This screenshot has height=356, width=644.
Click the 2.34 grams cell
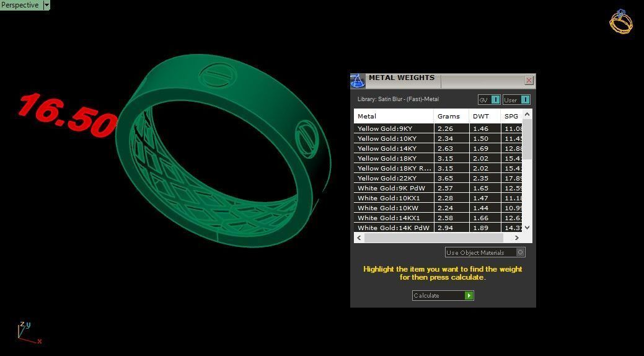click(x=451, y=138)
